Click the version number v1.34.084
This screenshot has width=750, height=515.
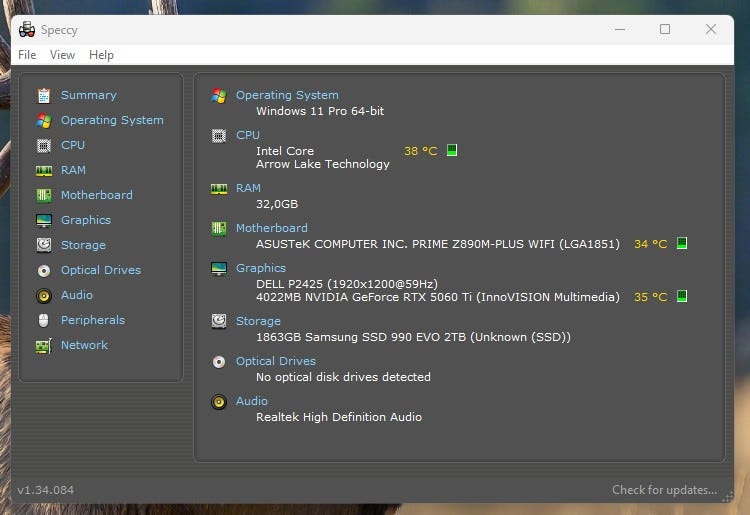(x=46, y=490)
